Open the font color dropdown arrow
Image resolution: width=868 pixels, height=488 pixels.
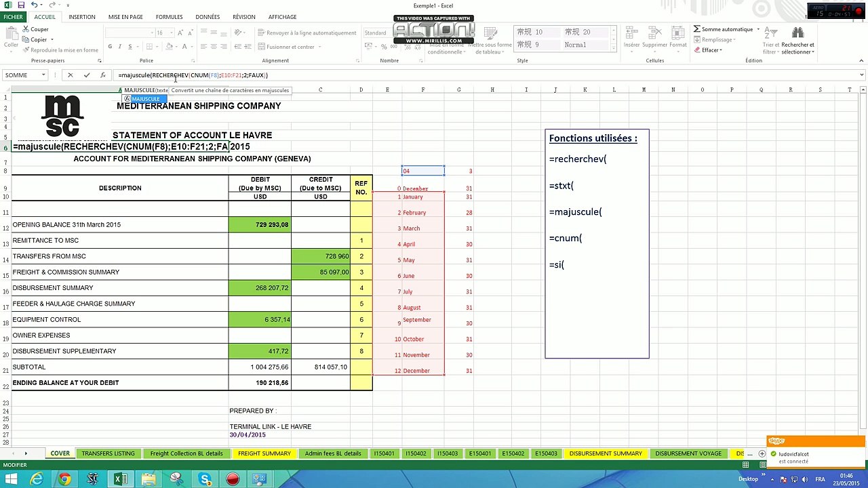point(193,47)
